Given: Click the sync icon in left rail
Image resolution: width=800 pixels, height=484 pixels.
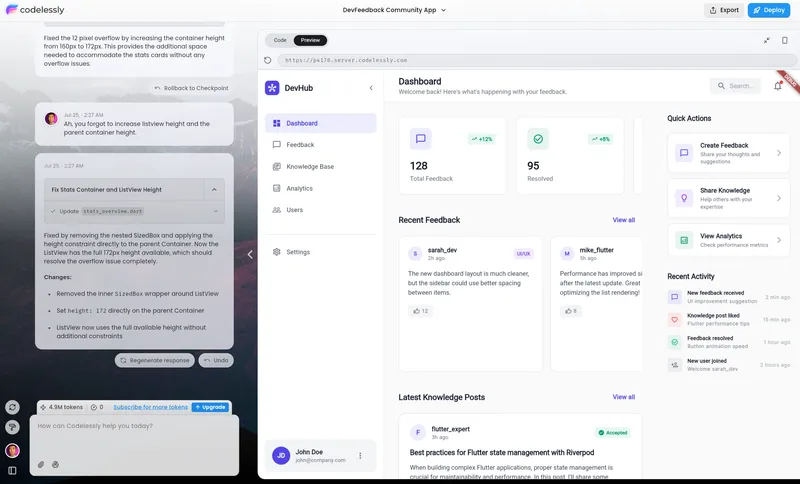Looking at the screenshot, I should click(x=12, y=407).
